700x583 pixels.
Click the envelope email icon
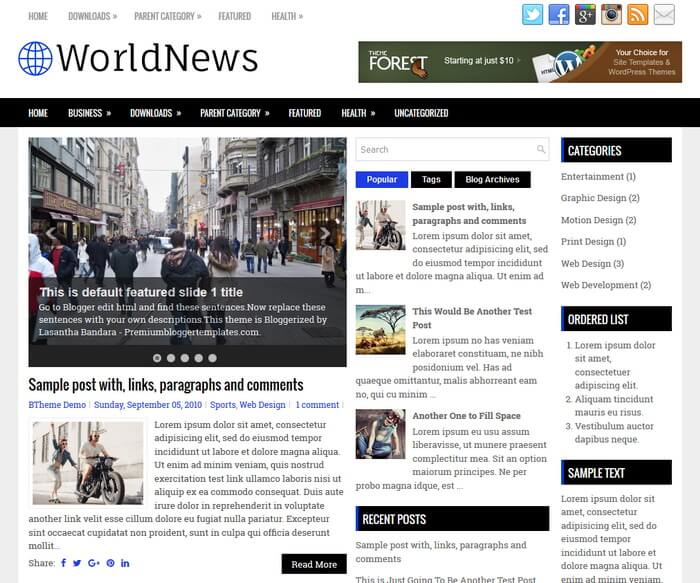click(x=664, y=15)
